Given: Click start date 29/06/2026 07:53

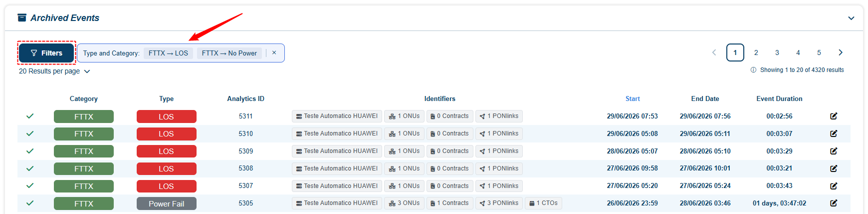Looking at the screenshot, I should click(633, 116).
